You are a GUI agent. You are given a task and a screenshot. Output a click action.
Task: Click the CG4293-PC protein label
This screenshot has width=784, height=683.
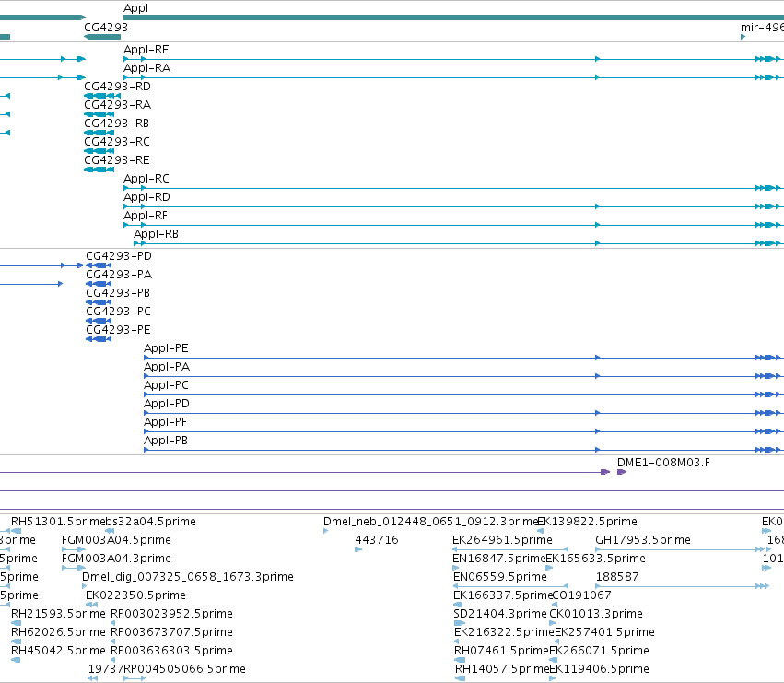click(118, 312)
